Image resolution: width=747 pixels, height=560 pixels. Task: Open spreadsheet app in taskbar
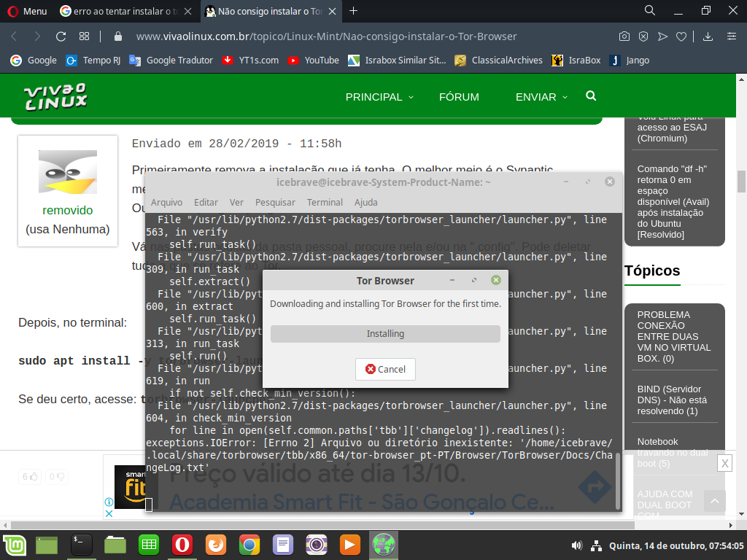pyautogui.click(x=149, y=545)
